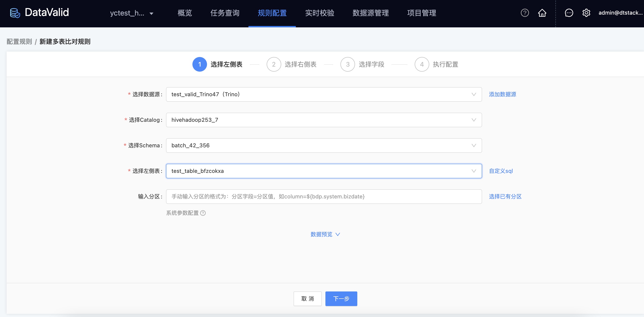Open settings gear icon in header

586,13
